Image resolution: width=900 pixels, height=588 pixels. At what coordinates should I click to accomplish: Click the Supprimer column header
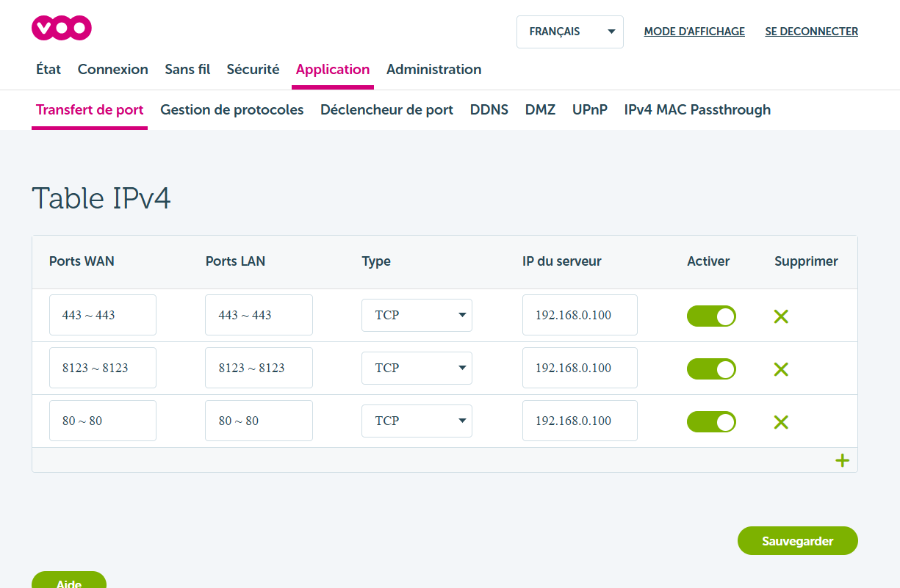(806, 261)
